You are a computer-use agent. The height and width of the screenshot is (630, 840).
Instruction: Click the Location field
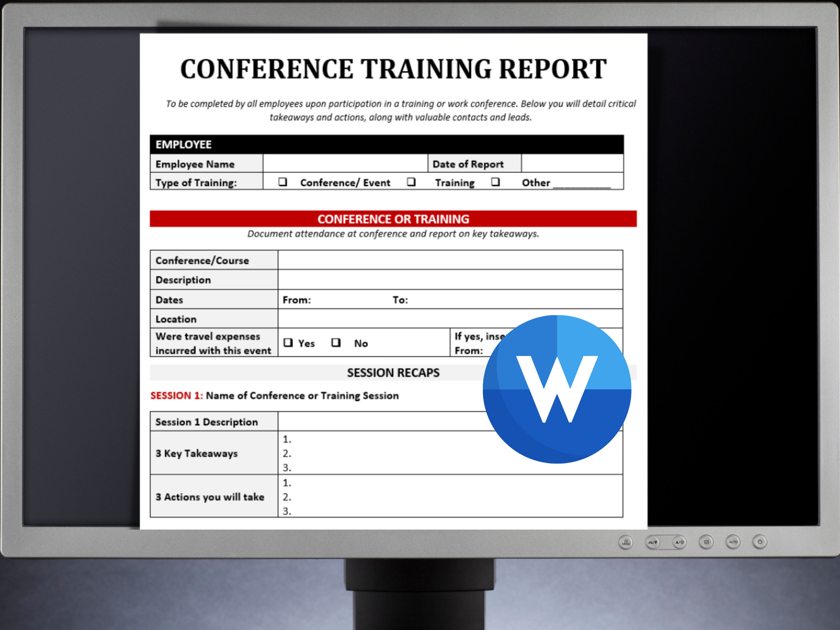point(437,319)
